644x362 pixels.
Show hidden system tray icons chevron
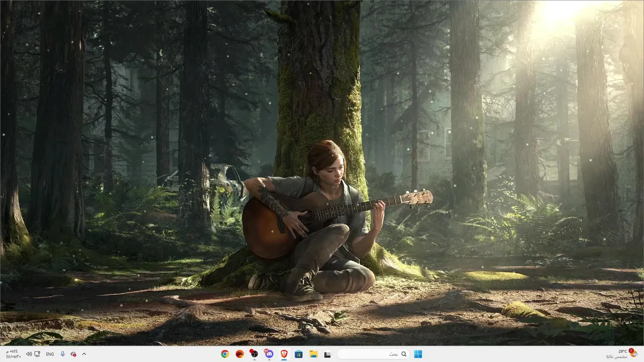84,354
